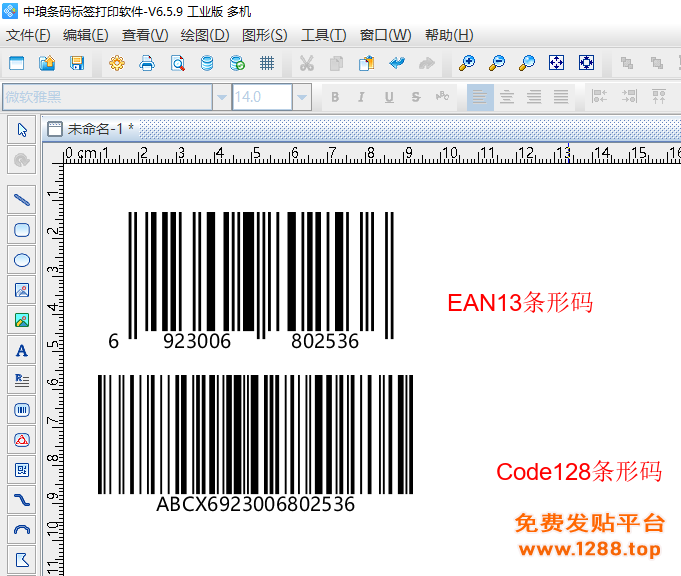Viewport: 681px width, 576px height.
Task: Expand the font name dropdown arrow
Action: coord(221,97)
